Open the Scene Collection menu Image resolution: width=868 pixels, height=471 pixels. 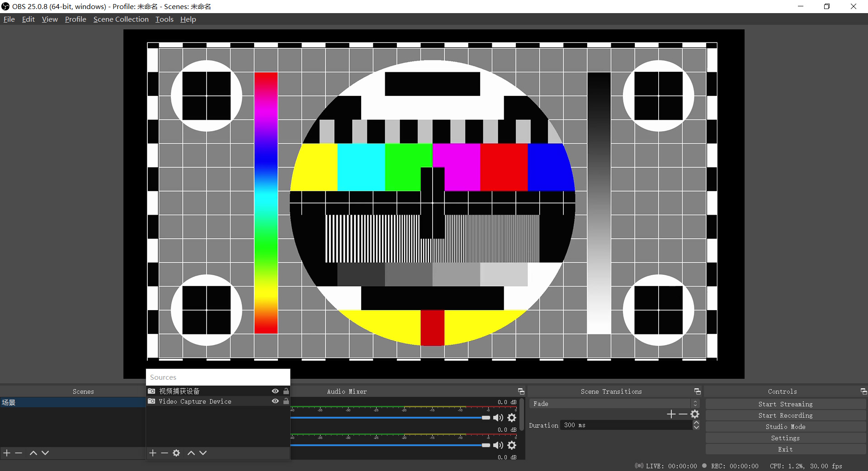click(x=121, y=19)
